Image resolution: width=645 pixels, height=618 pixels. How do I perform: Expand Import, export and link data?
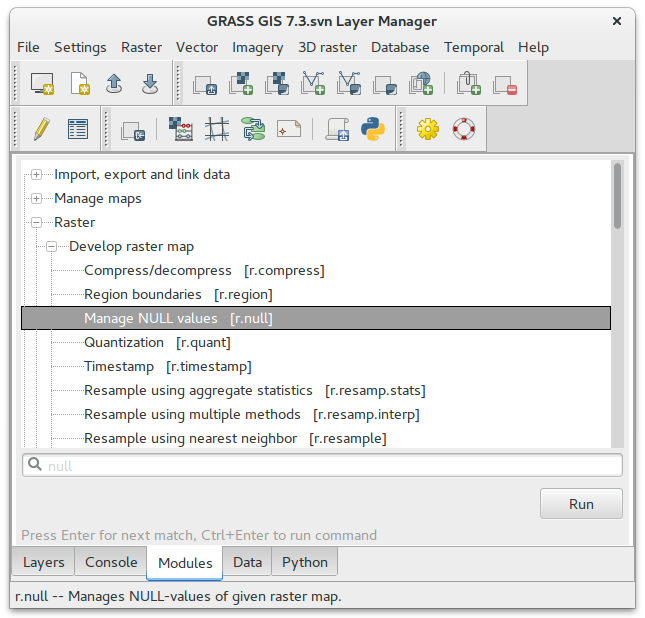click(36, 174)
